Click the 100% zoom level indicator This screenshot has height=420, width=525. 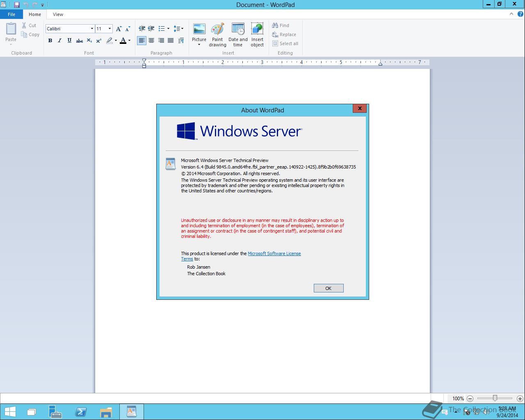coord(458,399)
